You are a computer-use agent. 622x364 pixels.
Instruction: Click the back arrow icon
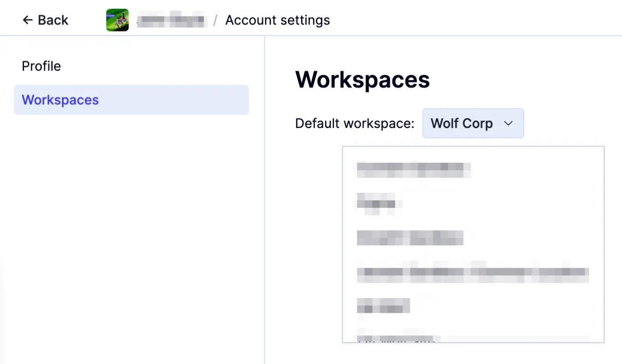pyautogui.click(x=28, y=20)
